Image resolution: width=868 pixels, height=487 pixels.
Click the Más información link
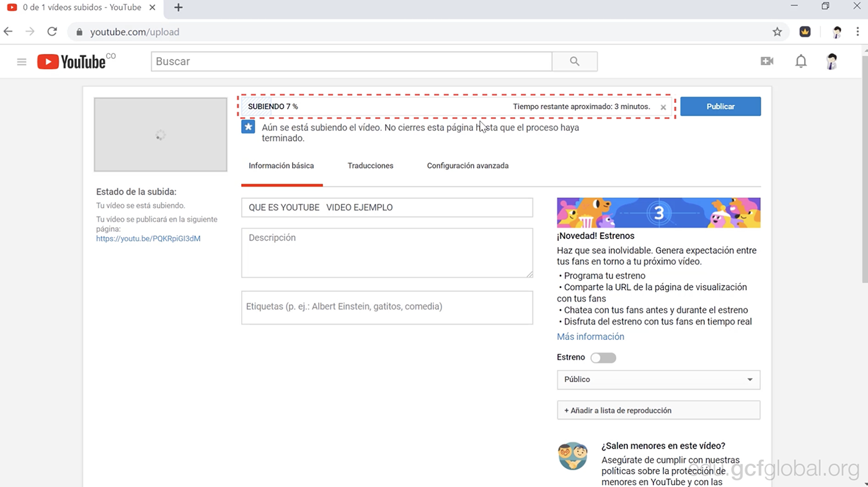pos(591,337)
